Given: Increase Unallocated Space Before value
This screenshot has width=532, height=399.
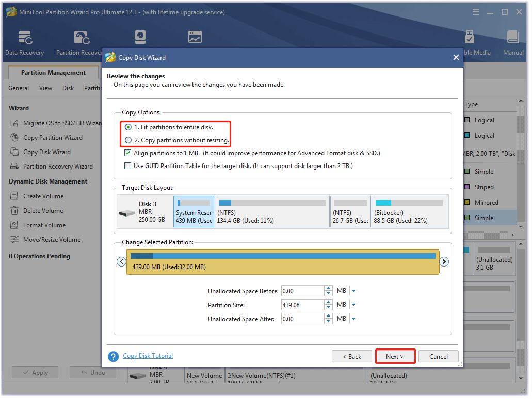Looking at the screenshot, I should [328, 289].
